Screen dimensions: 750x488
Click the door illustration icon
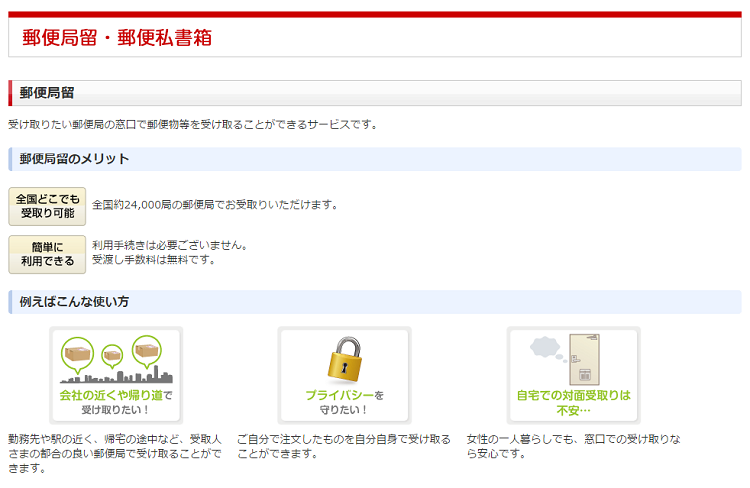583,359
